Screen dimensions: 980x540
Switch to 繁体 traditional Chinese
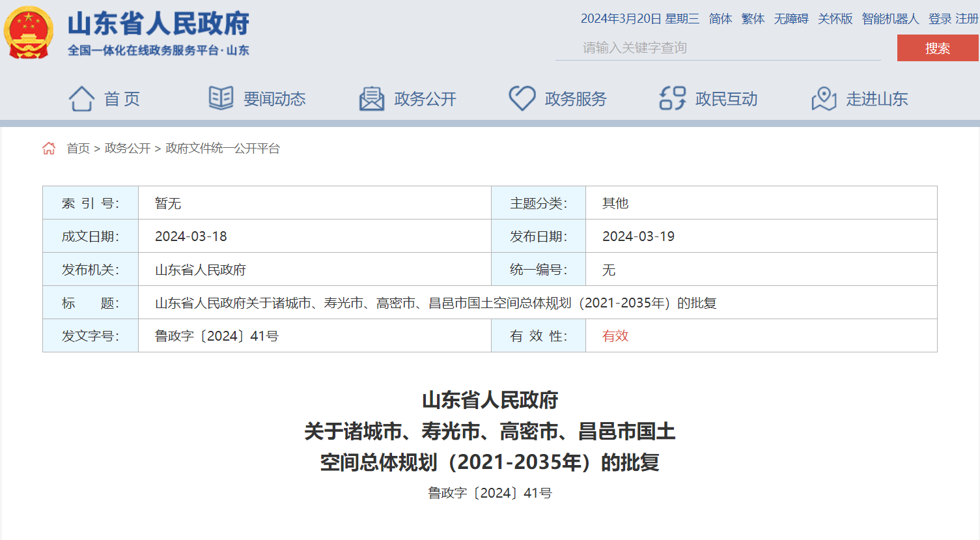753,19
